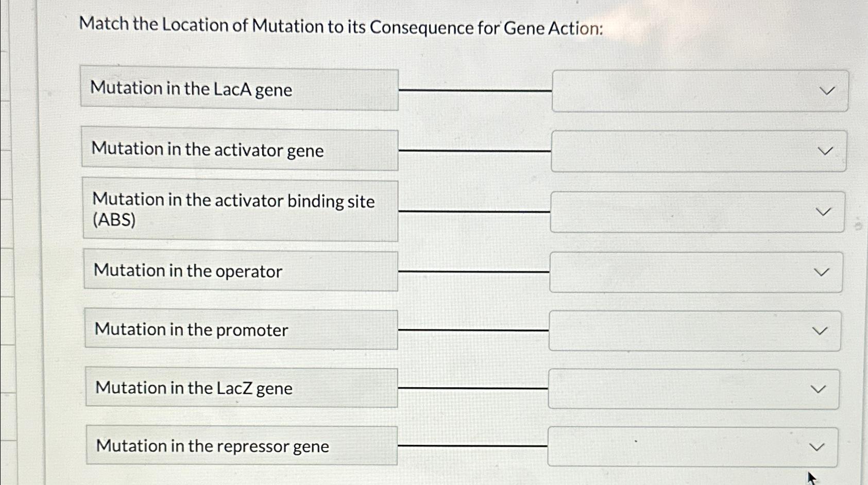This screenshot has width=868, height=485.
Task: Select the 'Mutation in the LacZ gene' item
Action: click(240, 388)
